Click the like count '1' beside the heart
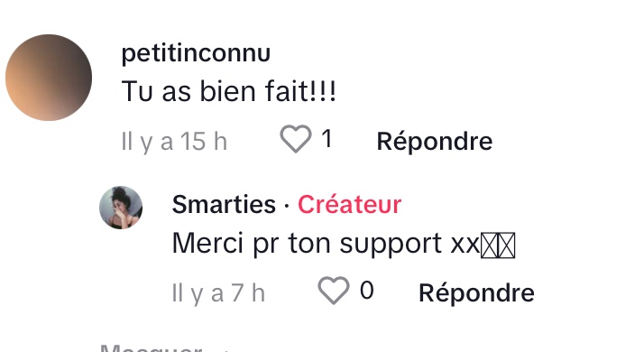 (x=327, y=139)
